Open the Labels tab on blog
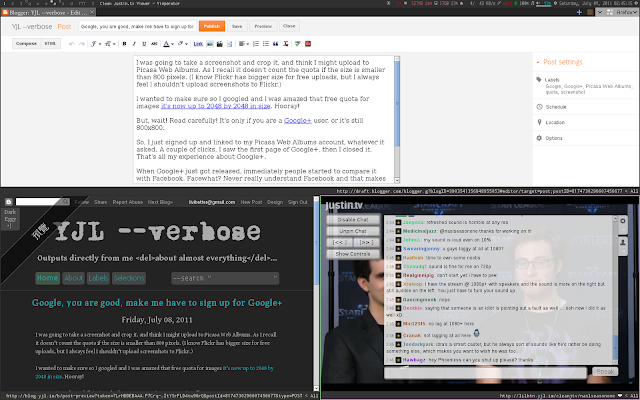The image size is (640, 400). click(98, 278)
